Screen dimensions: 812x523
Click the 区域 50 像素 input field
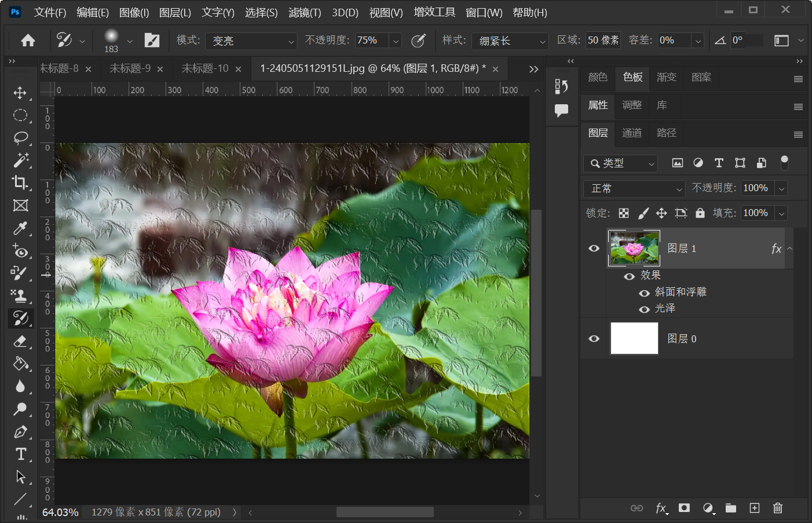[x=603, y=40]
